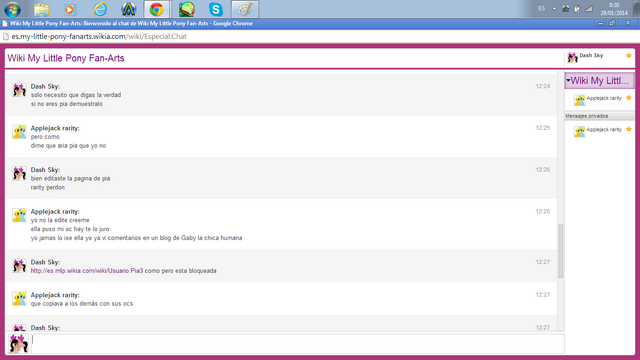Open network signal tray icon
Image resolution: width=640 pixels, height=360 pixels.
tap(588, 9)
